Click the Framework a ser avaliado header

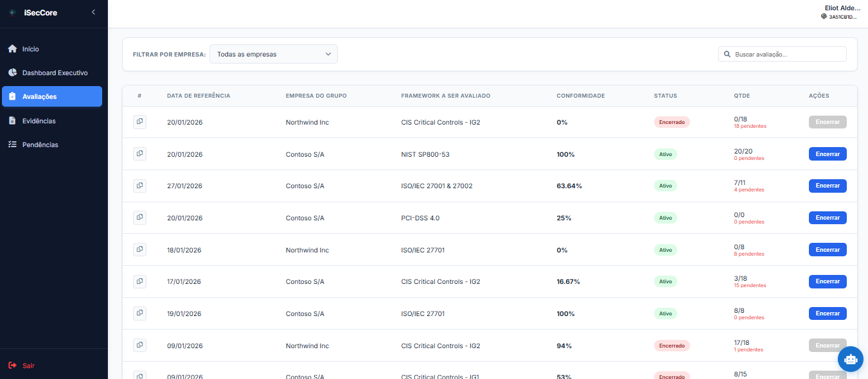click(x=446, y=96)
